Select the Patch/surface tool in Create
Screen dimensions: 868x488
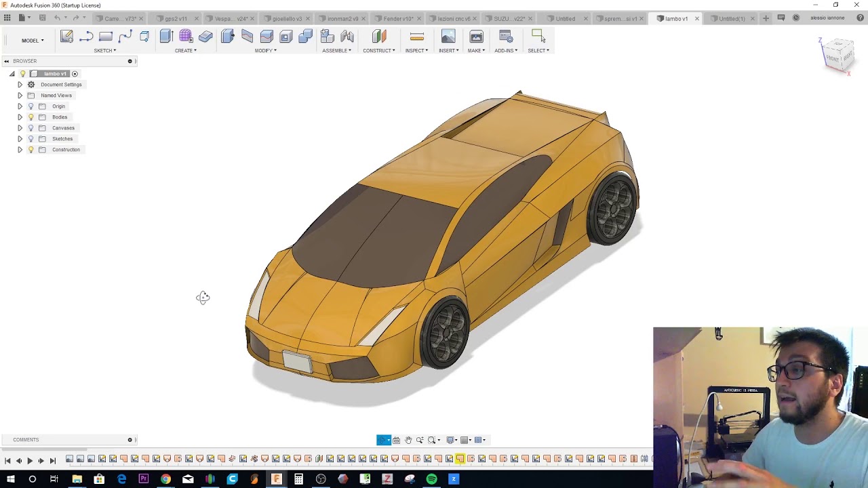click(205, 37)
